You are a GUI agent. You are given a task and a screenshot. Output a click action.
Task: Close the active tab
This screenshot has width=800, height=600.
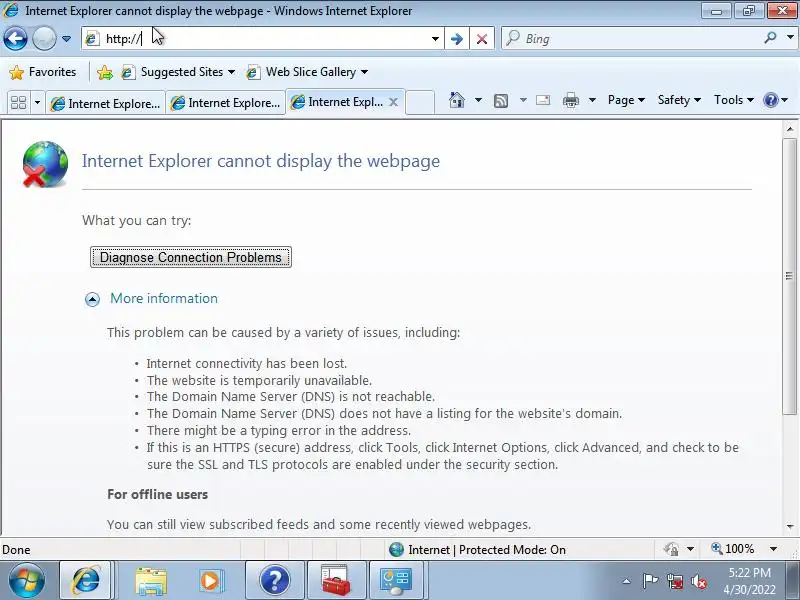(393, 102)
